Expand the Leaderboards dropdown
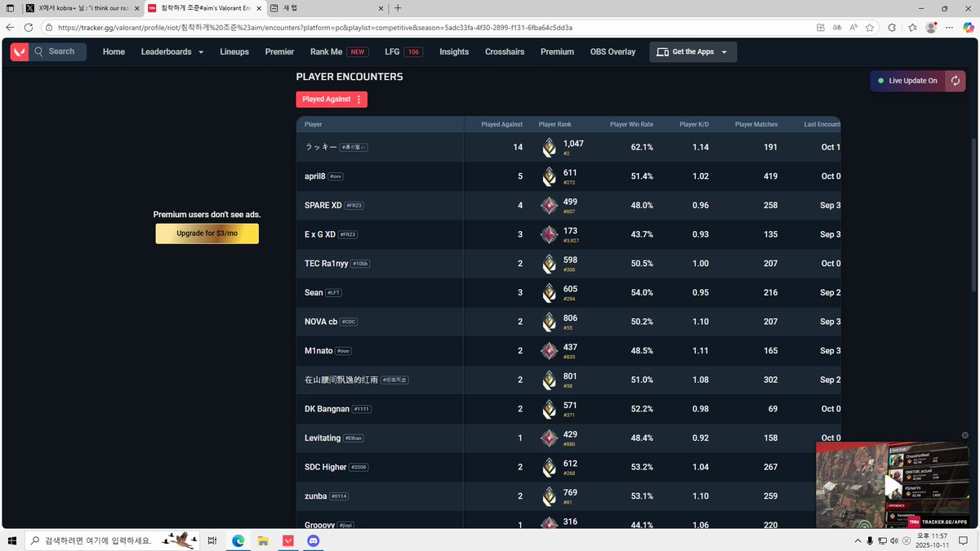This screenshot has height=551, width=980. pyautogui.click(x=172, y=51)
